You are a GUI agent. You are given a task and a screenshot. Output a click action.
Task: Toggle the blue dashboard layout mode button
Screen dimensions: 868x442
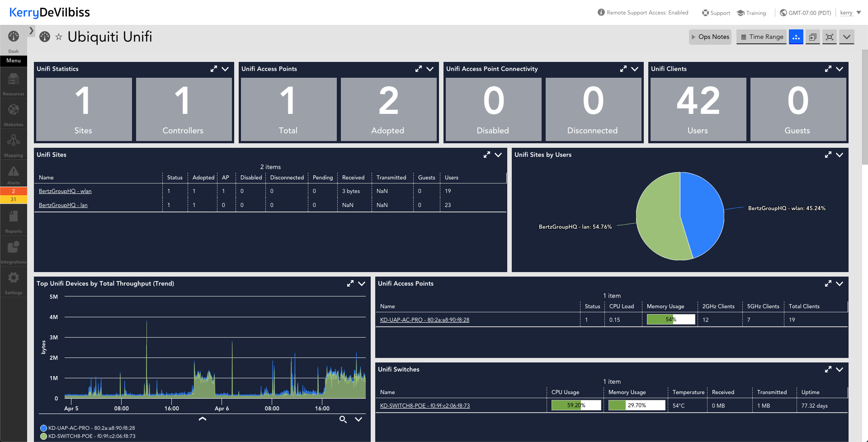[796, 37]
